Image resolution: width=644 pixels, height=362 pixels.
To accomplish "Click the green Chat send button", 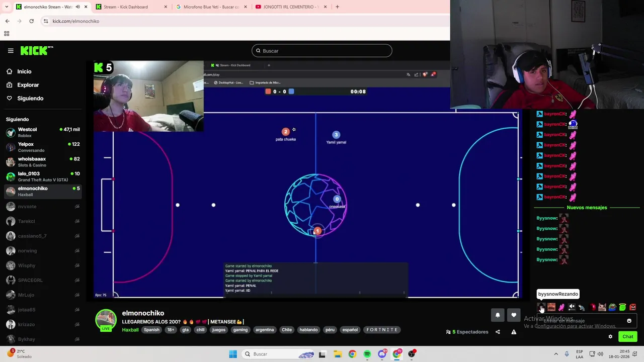I will coord(628,336).
